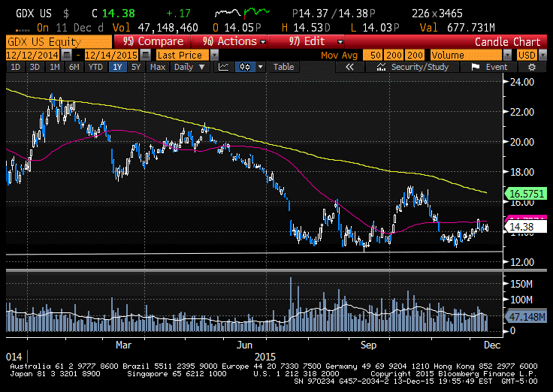Click the 95) Compare button
Screen dimensions: 553x392
point(153,41)
